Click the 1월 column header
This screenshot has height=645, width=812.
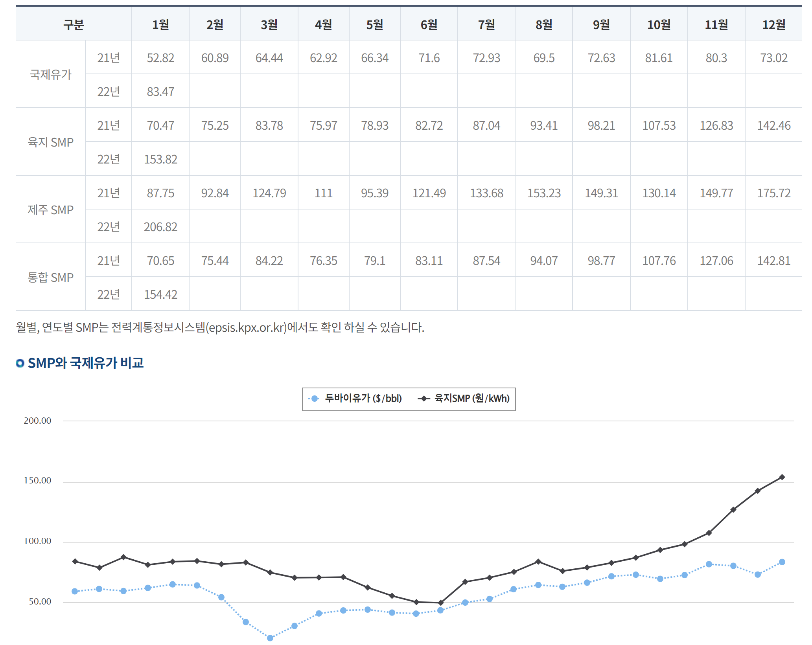(x=160, y=25)
